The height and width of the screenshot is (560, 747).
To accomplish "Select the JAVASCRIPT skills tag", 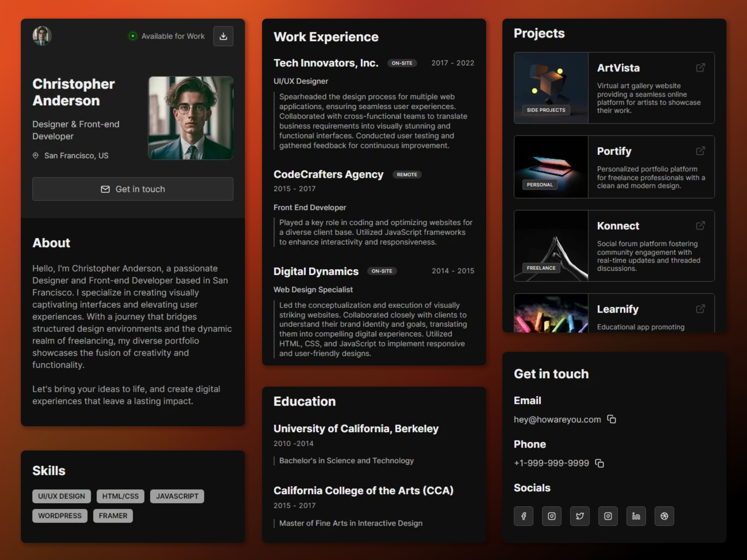I will [176, 496].
